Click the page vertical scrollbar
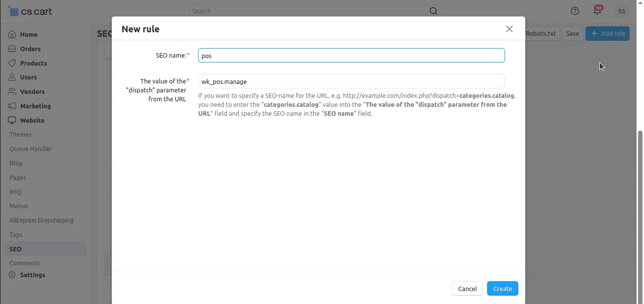The width and height of the screenshot is (644, 304). [x=640, y=199]
